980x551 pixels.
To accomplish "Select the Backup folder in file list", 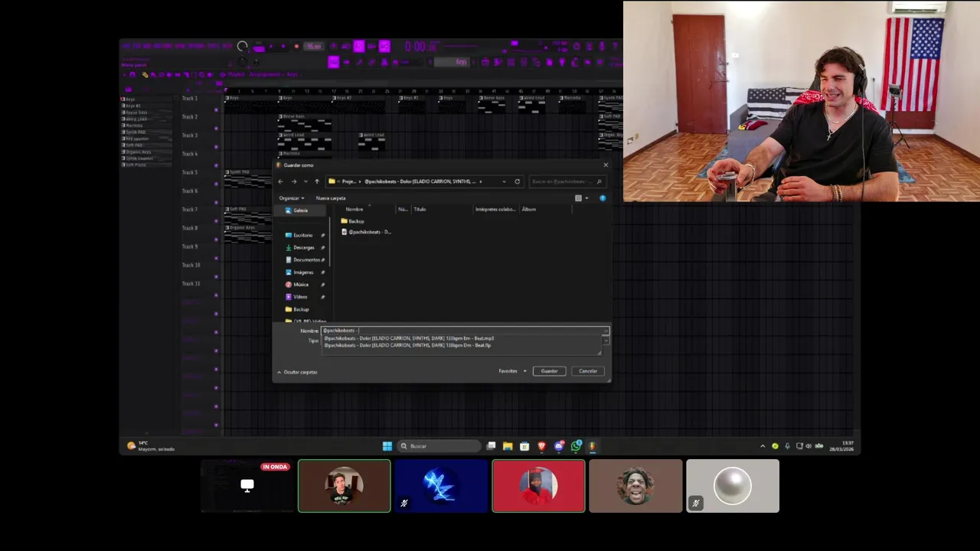I will tap(353, 221).
